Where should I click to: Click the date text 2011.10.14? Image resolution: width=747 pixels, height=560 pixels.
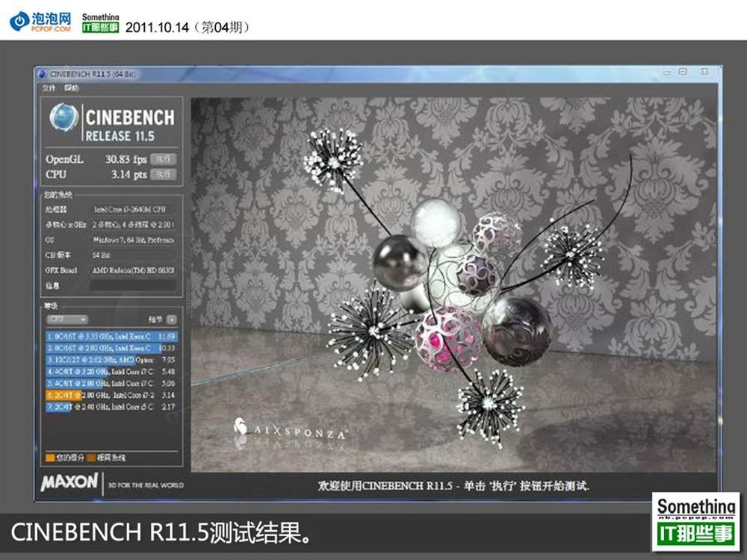coord(157,28)
